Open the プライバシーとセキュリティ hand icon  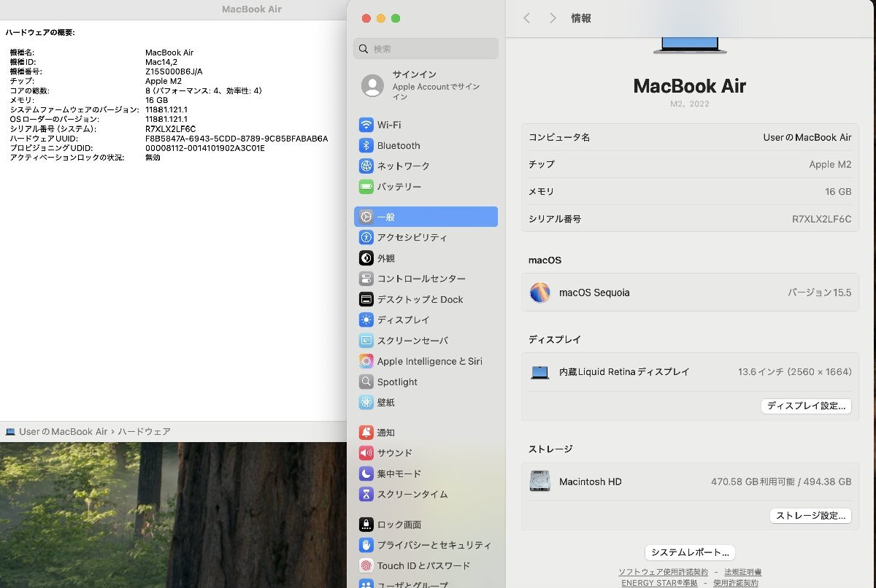click(x=366, y=545)
